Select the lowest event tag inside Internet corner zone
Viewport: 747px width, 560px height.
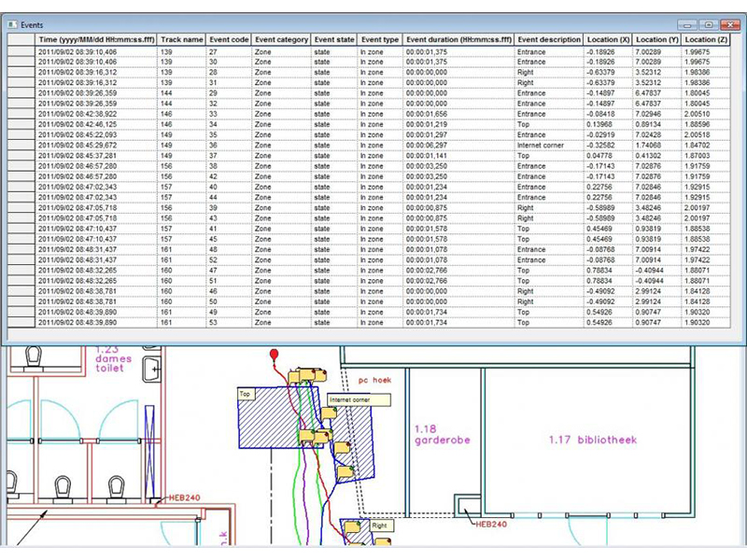click(x=345, y=472)
